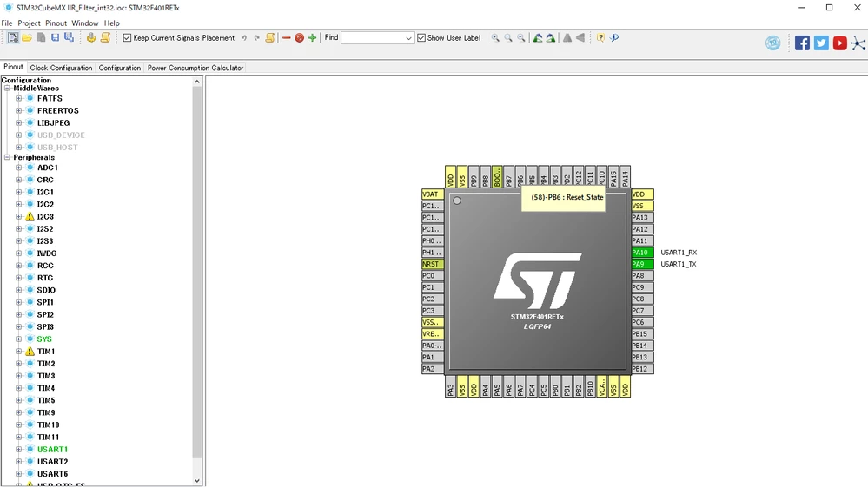Click the red minus icon in the toolbar
The image size is (868, 487).
click(x=286, y=37)
